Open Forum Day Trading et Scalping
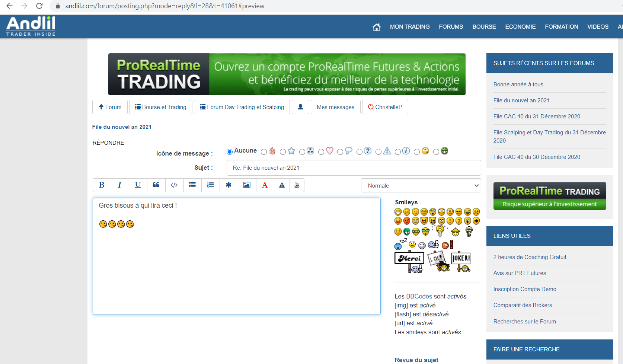Viewport: 623px width, 364px height. 242,107
